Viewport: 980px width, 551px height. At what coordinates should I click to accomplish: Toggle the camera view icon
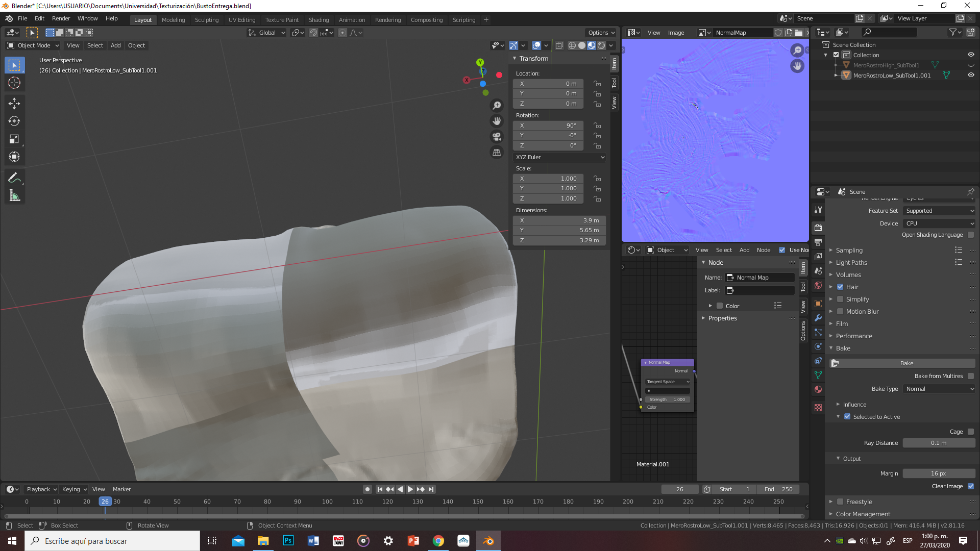click(497, 137)
